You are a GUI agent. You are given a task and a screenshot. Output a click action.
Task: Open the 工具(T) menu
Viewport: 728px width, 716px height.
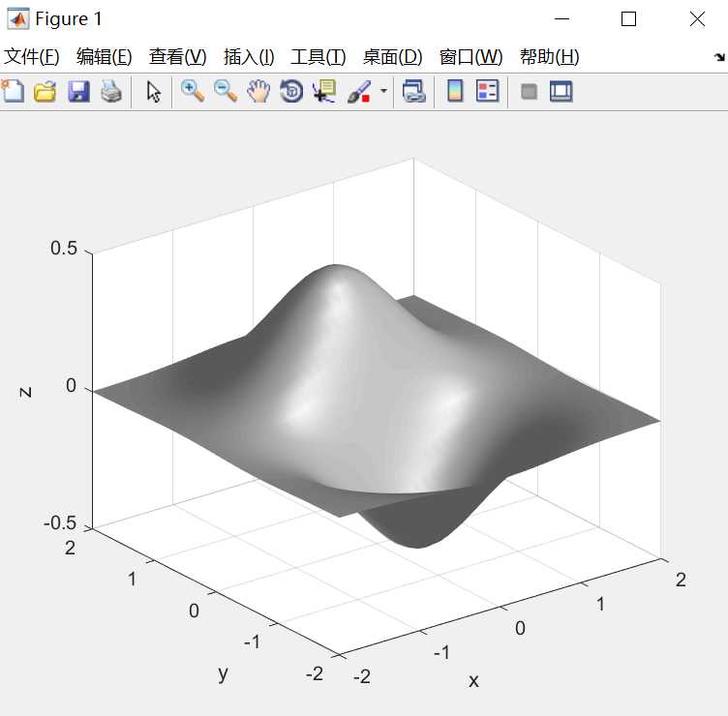[x=318, y=57]
